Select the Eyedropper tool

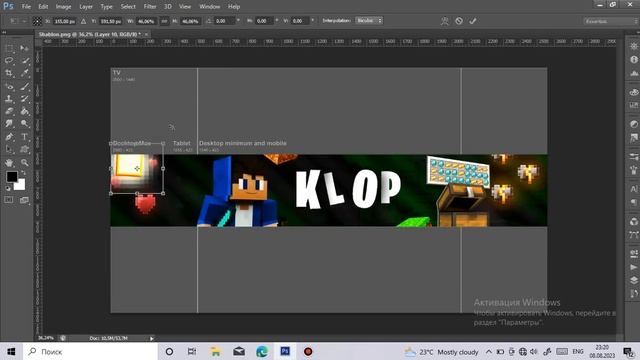tap(24, 73)
